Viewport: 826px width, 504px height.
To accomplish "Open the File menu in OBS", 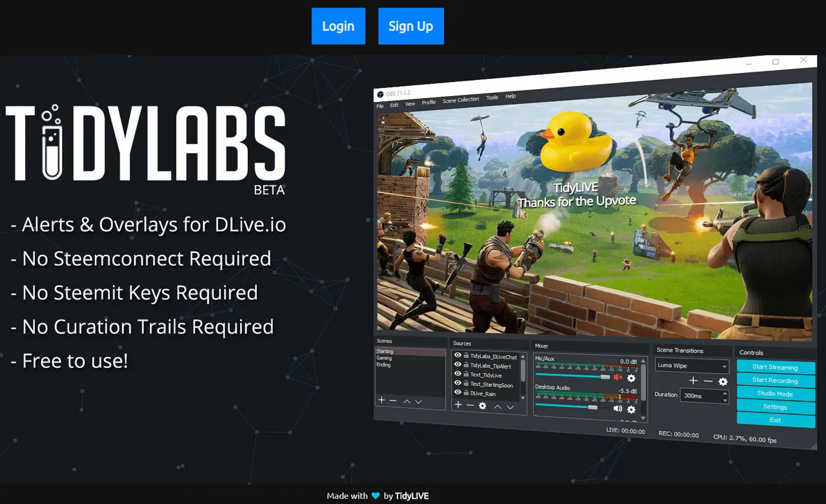I will point(380,106).
